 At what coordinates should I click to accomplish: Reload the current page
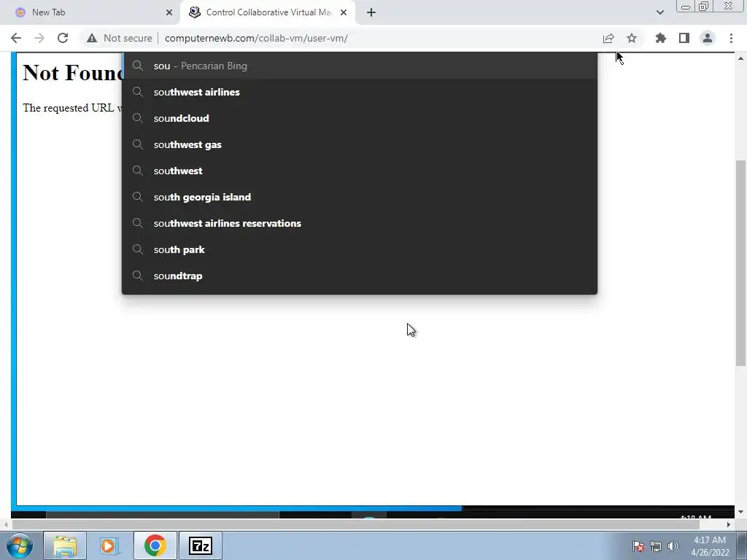(x=63, y=38)
